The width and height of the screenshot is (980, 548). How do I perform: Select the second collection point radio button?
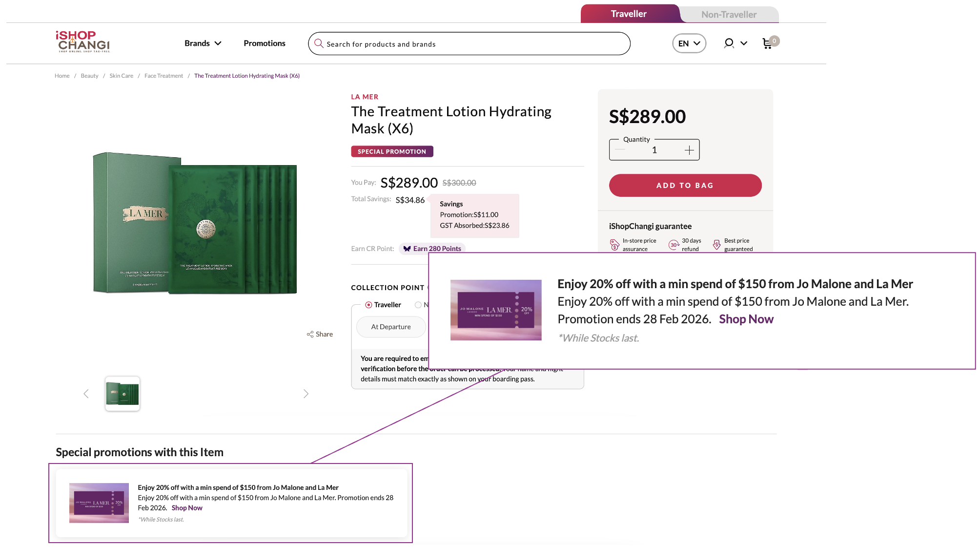(x=418, y=305)
